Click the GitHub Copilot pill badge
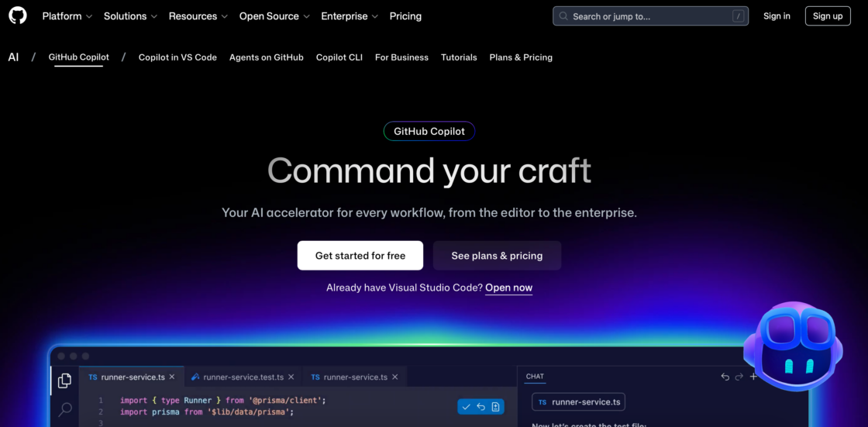Viewport: 868px width, 427px height. coord(429,131)
